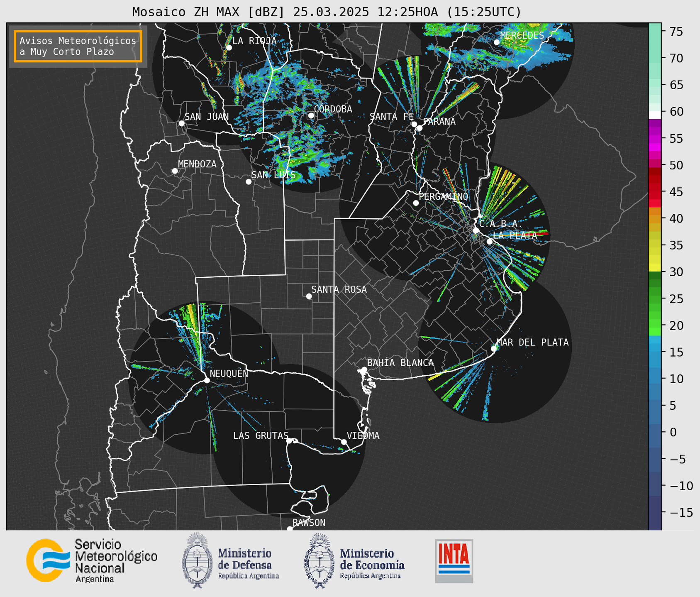Select the SANTA FE city marker
This screenshot has width=700, height=597.
point(414,124)
